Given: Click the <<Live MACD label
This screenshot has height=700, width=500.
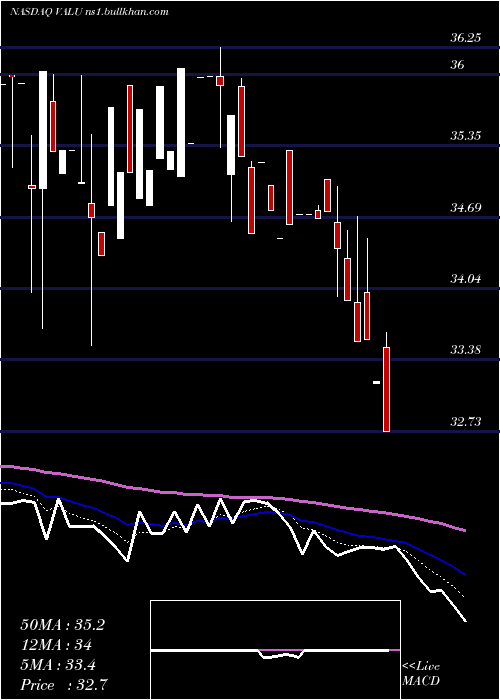Looking at the screenshot, I should point(421,674).
